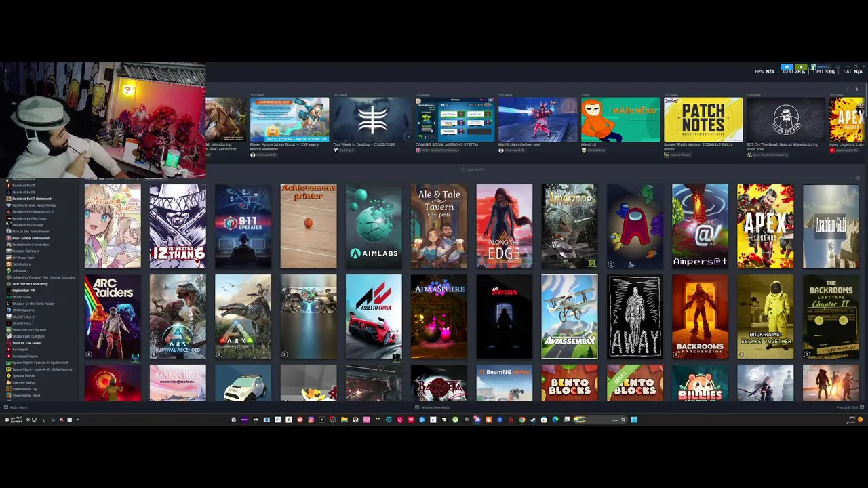Image resolution: width=868 pixels, height=488 pixels.
Task: Open the Bayonetta game cover
Action: [x=439, y=383]
